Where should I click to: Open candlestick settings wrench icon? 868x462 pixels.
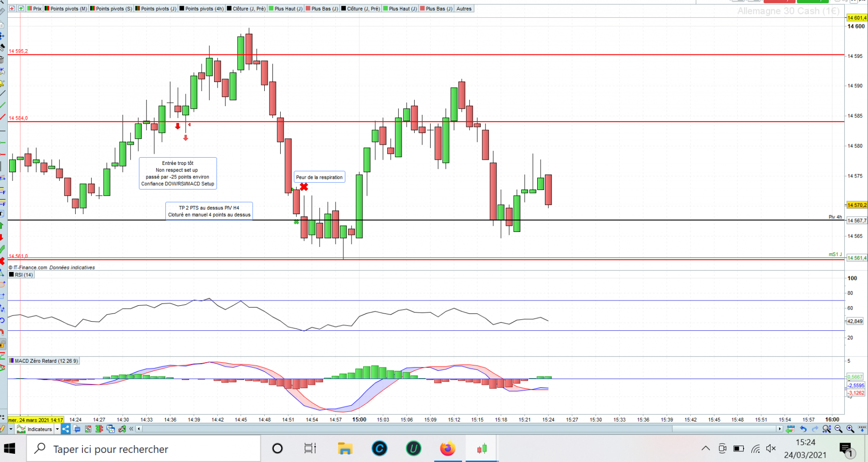(122, 429)
